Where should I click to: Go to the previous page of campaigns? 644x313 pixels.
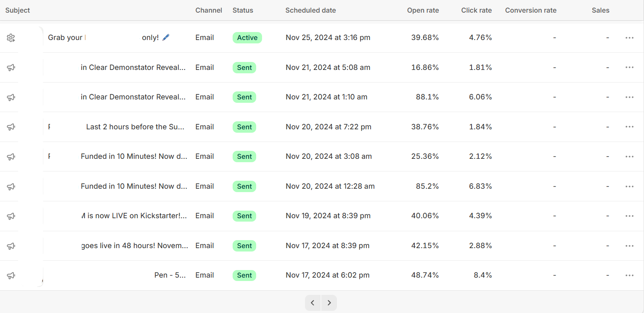[313, 303]
